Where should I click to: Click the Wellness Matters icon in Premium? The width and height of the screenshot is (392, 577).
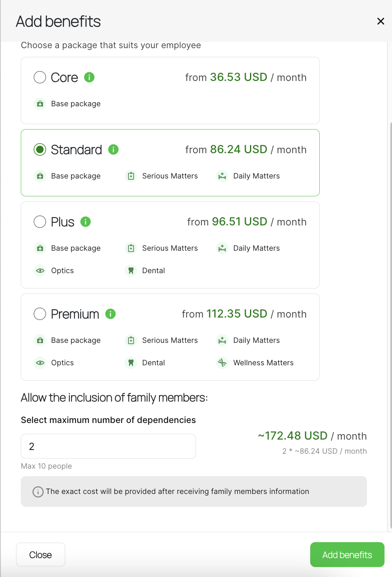point(222,363)
